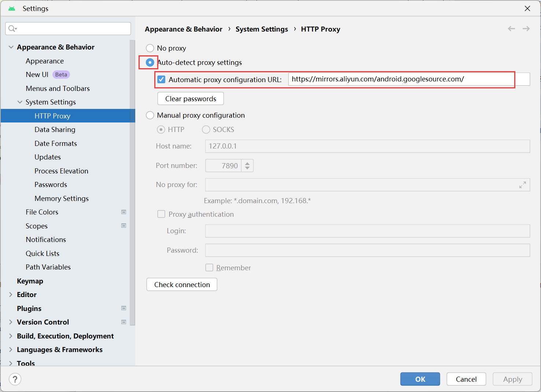541x392 pixels.
Task: Click the settings search field
Action: click(68, 29)
